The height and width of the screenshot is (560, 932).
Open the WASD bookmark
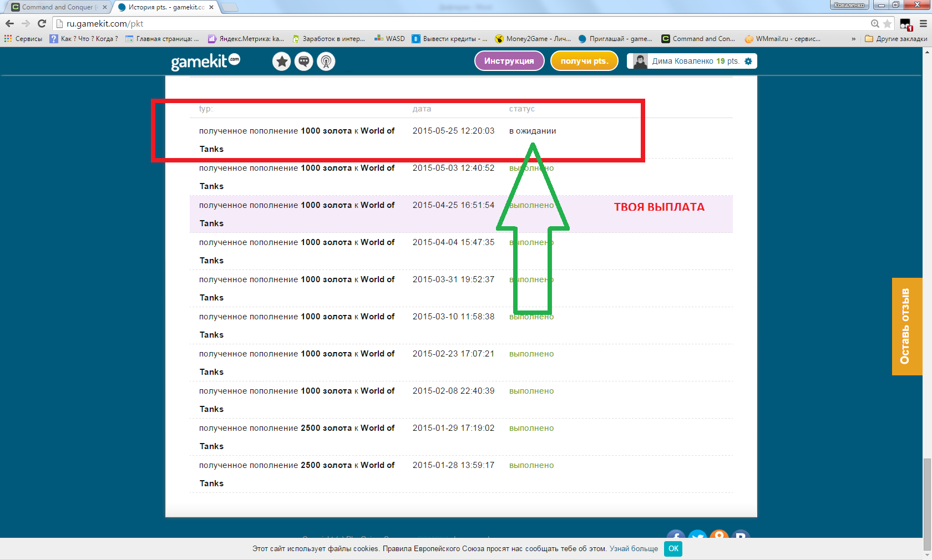[389, 39]
